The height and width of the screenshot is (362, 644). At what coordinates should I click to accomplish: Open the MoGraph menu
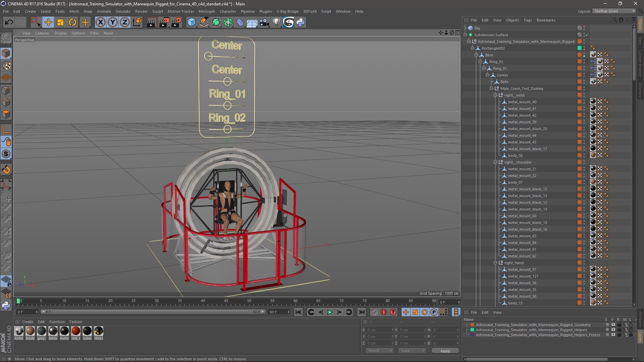(x=207, y=11)
